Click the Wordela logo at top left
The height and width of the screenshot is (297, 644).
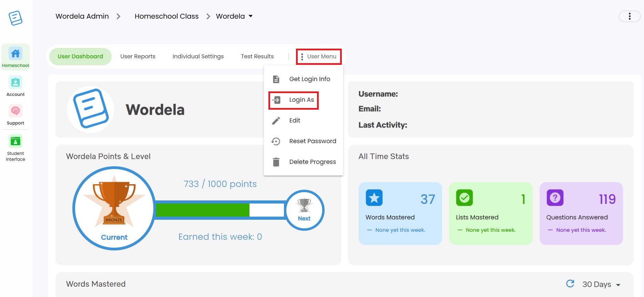pyautogui.click(x=16, y=18)
